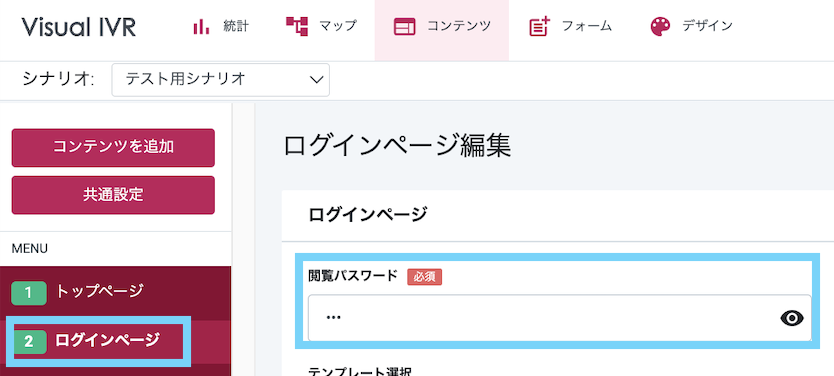Image resolution: width=834 pixels, height=376 pixels.
Task: Focus the 閲覧パスワード input field
Action: (560, 318)
